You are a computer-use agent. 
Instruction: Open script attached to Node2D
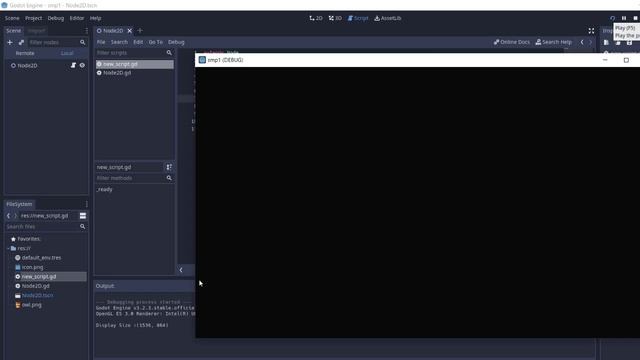[x=73, y=65]
